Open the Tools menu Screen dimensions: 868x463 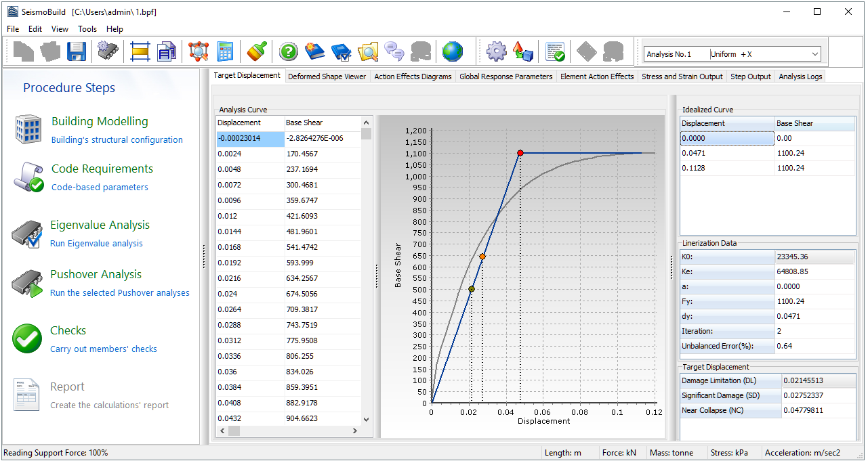pyautogui.click(x=87, y=29)
